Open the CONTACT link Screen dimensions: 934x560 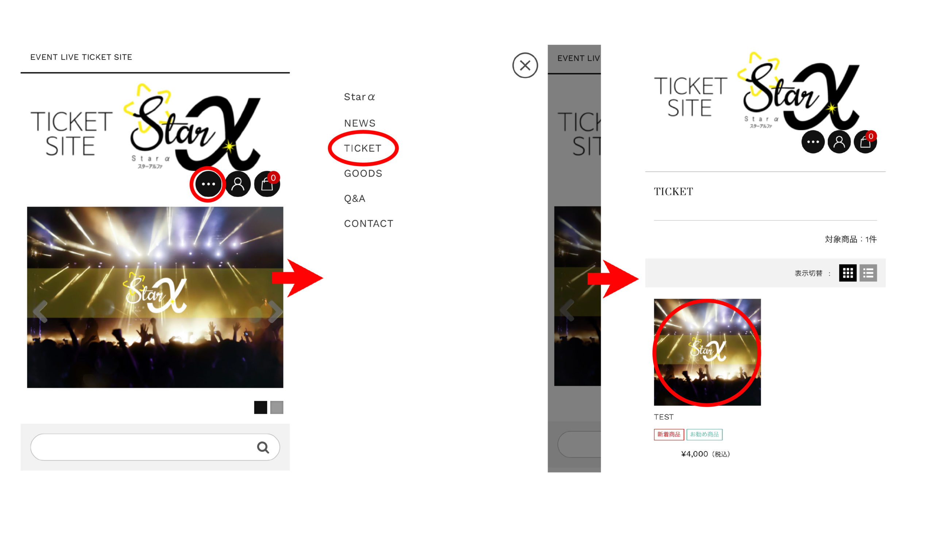pyautogui.click(x=368, y=223)
